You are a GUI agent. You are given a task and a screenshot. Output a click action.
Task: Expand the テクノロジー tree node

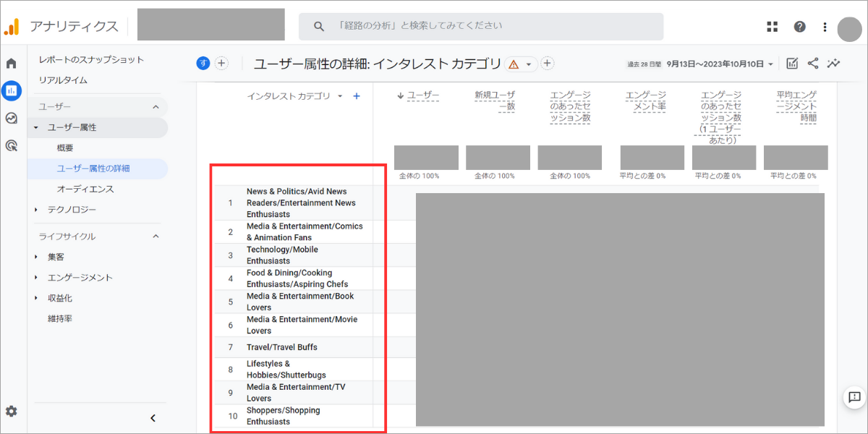click(x=36, y=210)
